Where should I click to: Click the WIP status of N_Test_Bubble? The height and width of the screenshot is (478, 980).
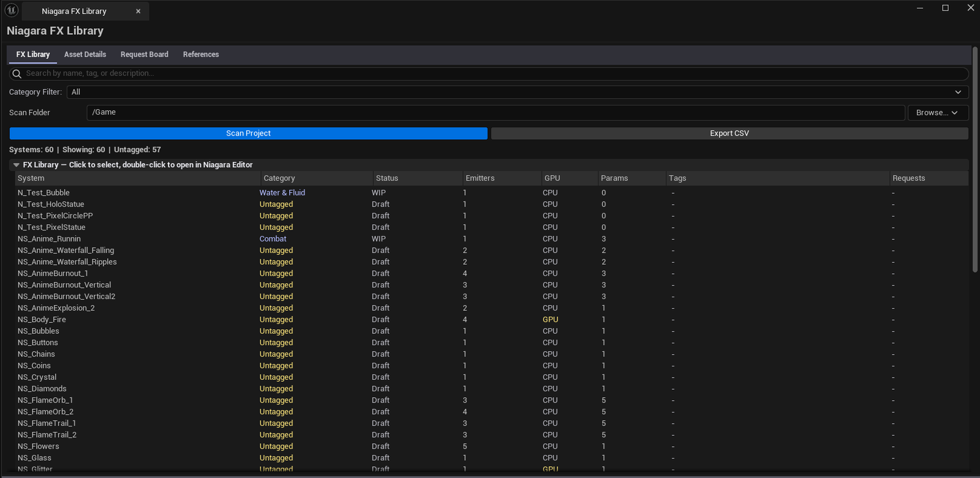[x=379, y=192]
